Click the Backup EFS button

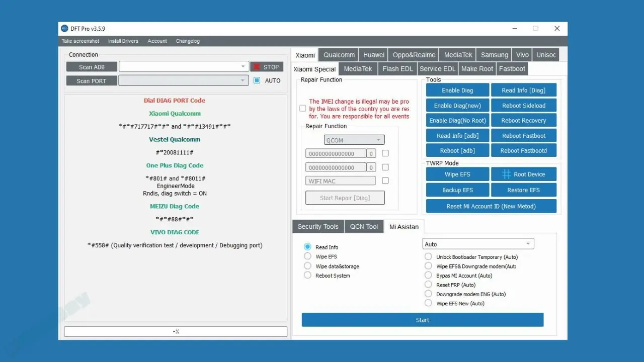point(457,190)
